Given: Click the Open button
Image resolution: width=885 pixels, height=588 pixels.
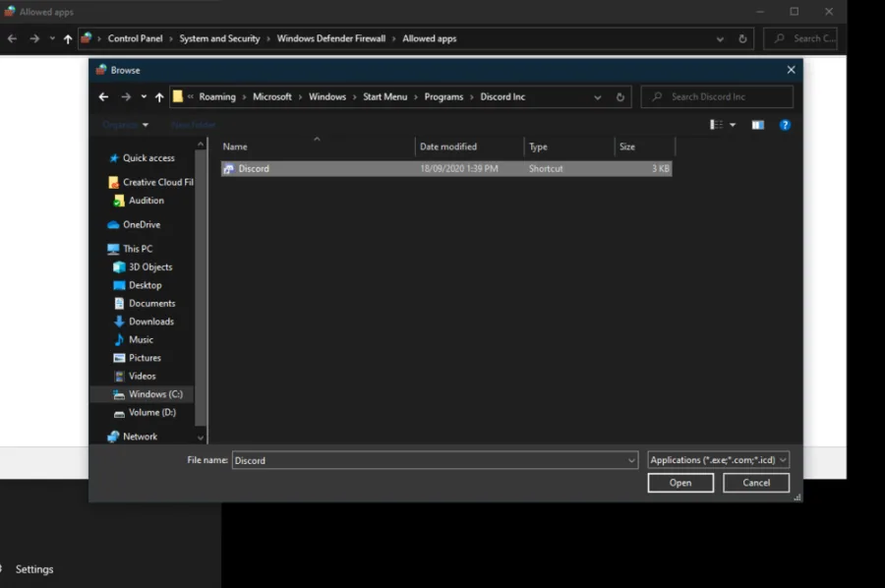Looking at the screenshot, I should coord(680,483).
